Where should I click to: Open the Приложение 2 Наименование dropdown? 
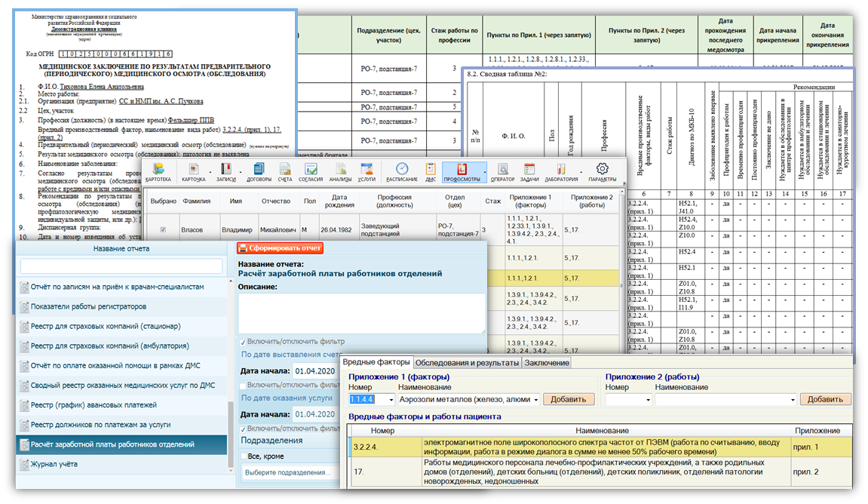[792, 400]
